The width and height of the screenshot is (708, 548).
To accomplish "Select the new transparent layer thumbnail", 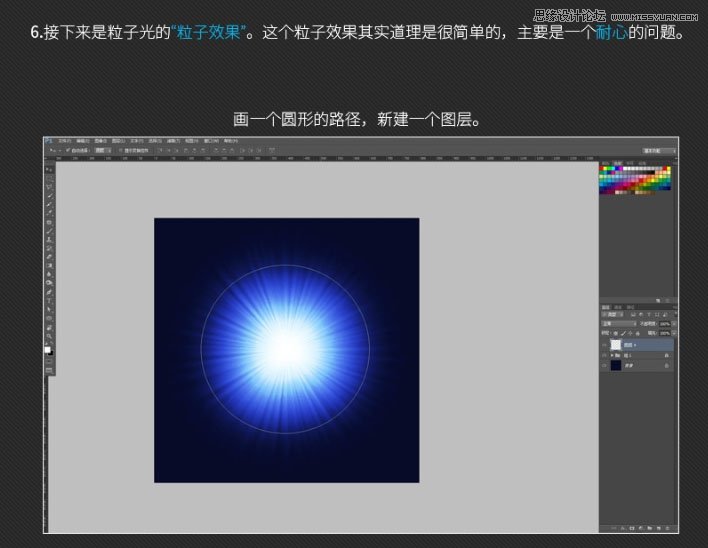I will pos(616,345).
